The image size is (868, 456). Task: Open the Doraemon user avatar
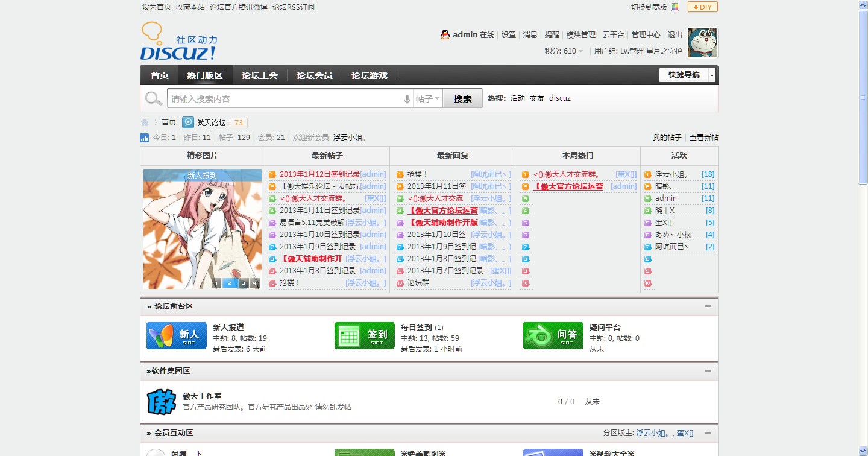pos(702,43)
